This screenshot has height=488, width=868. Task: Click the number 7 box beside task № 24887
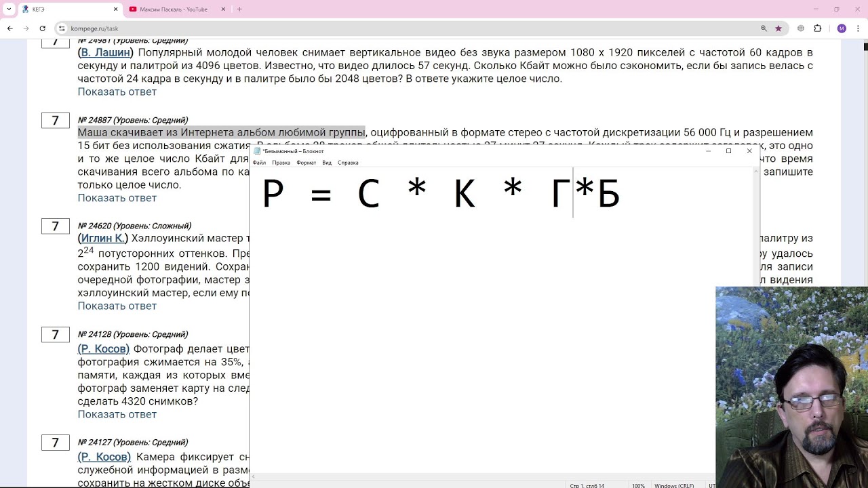(56, 121)
